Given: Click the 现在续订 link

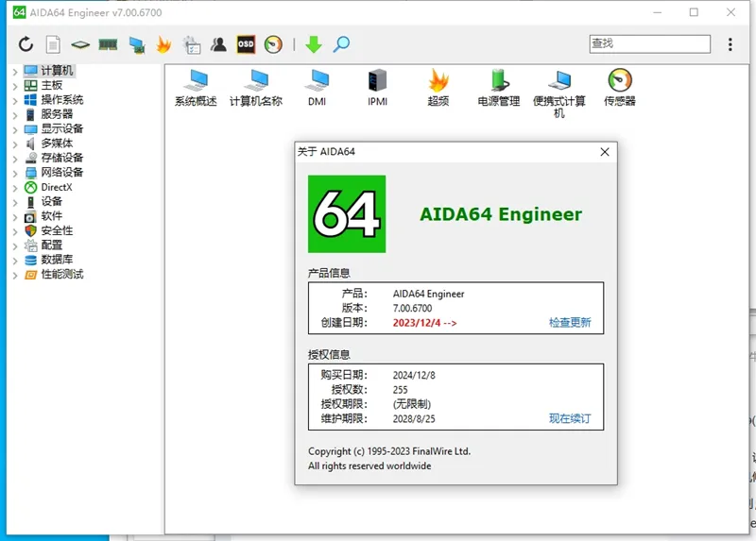Looking at the screenshot, I should click(x=570, y=418).
